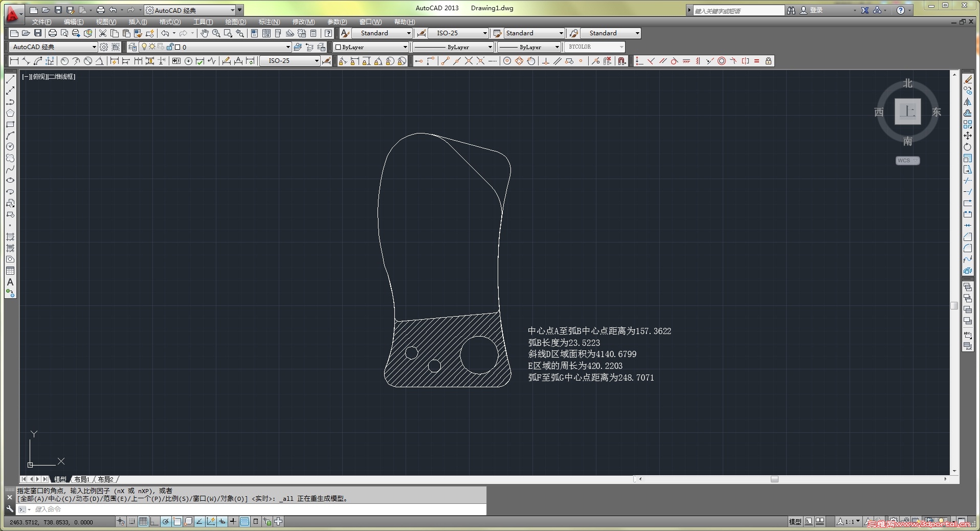Image resolution: width=980 pixels, height=531 pixels.
Task: Select the Linear dimension tool
Action: pyautogui.click(x=14, y=61)
